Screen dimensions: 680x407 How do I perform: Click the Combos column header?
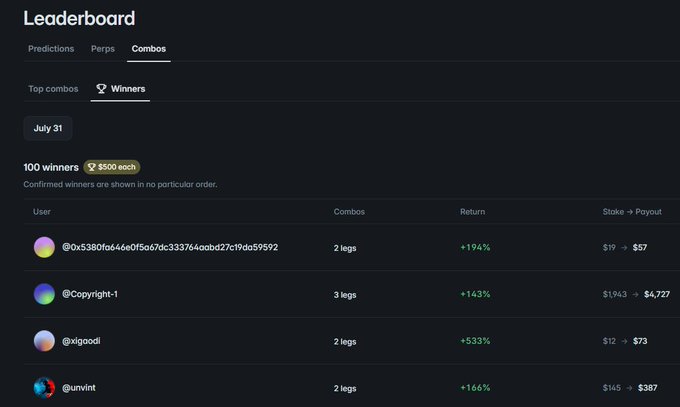pyautogui.click(x=349, y=212)
